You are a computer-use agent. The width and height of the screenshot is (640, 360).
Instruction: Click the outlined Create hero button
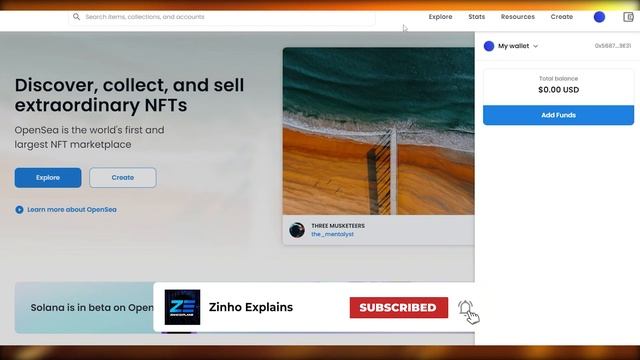(122, 178)
